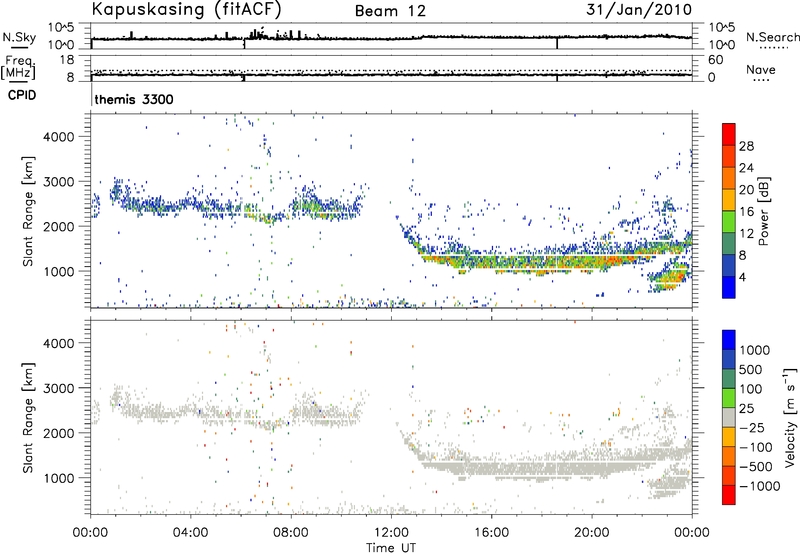The image size is (800, 554).
Task: Pick the gray band of velocity colorbar
Action: coord(729,417)
